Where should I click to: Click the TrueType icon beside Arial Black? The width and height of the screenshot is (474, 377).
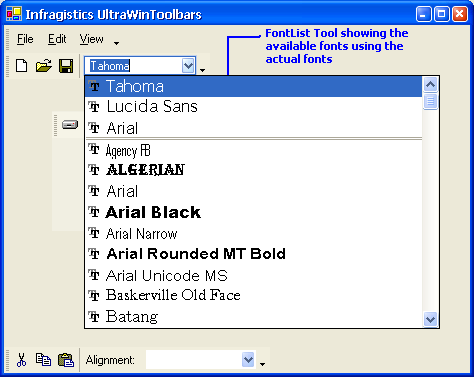click(x=94, y=212)
